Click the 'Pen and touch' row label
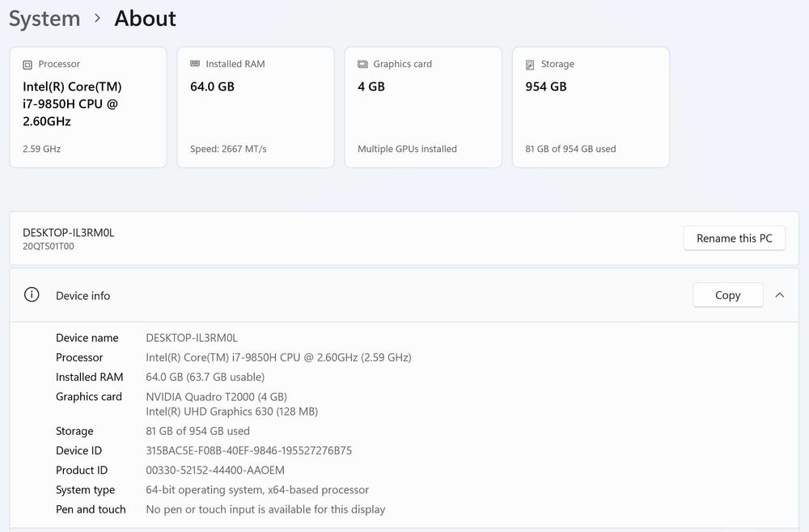Viewport: 809px width, 532px height. click(91, 509)
